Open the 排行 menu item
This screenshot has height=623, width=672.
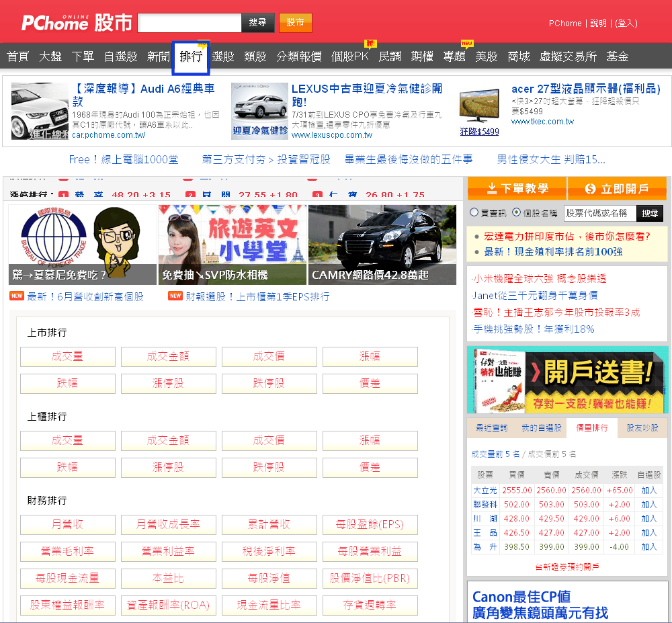point(191,56)
